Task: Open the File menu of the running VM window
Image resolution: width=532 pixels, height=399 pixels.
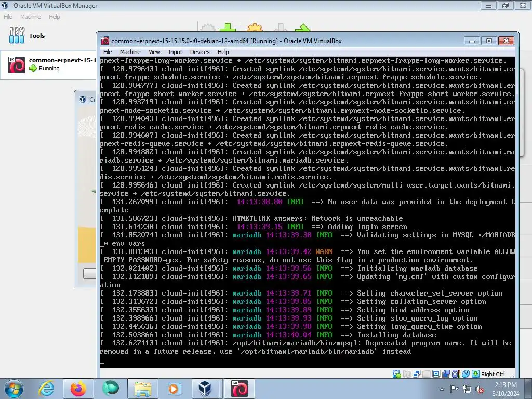Action: pos(108,52)
